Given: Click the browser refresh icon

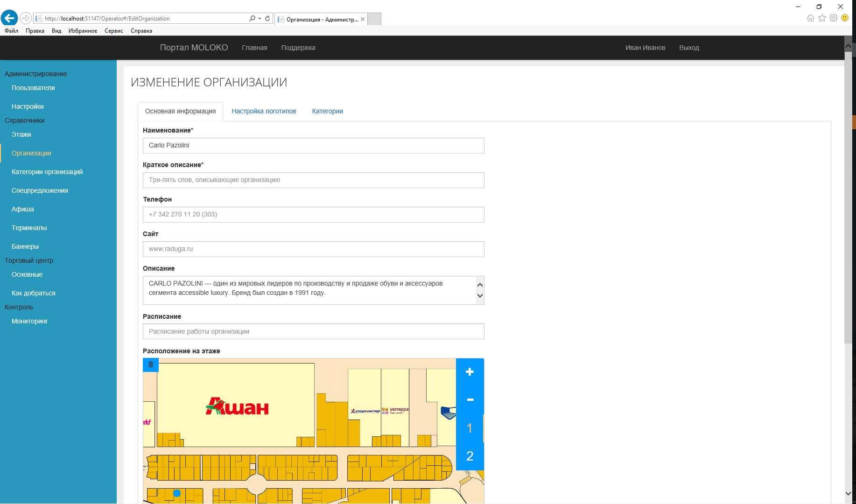Looking at the screenshot, I should (x=267, y=19).
